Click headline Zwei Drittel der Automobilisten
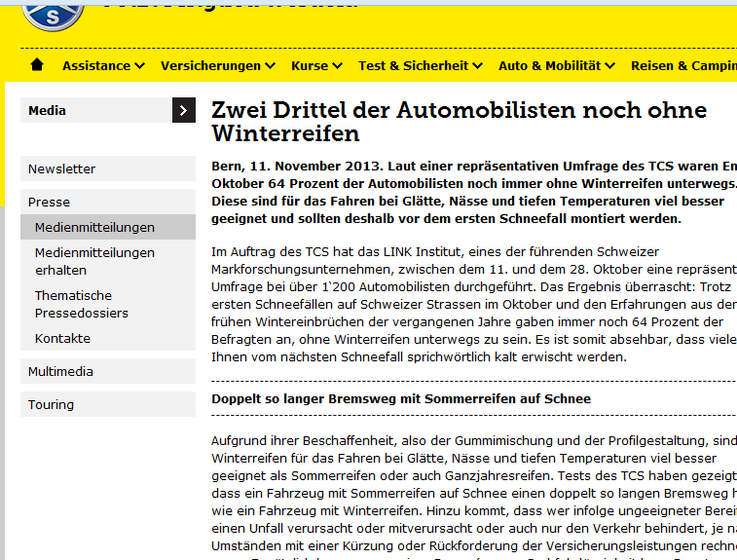737x560 pixels. coord(459,122)
